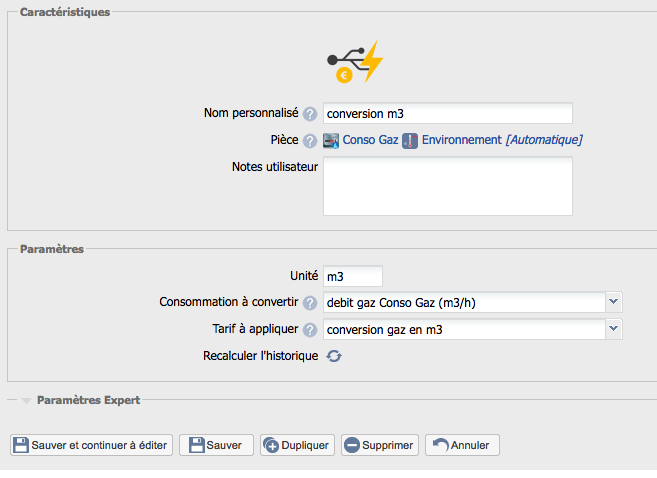Open the Consommation à convertir dropdown
Image resolution: width=657 pixels, height=478 pixels.
pyautogui.click(x=473, y=302)
